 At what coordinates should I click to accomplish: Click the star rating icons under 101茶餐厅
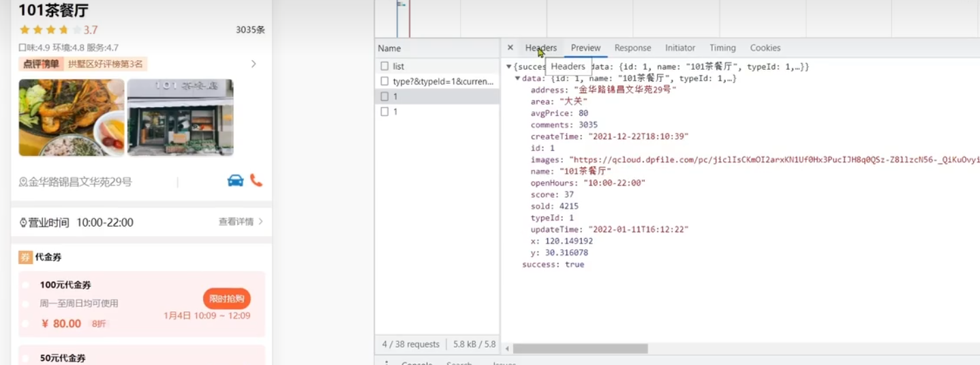tap(50, 29)
